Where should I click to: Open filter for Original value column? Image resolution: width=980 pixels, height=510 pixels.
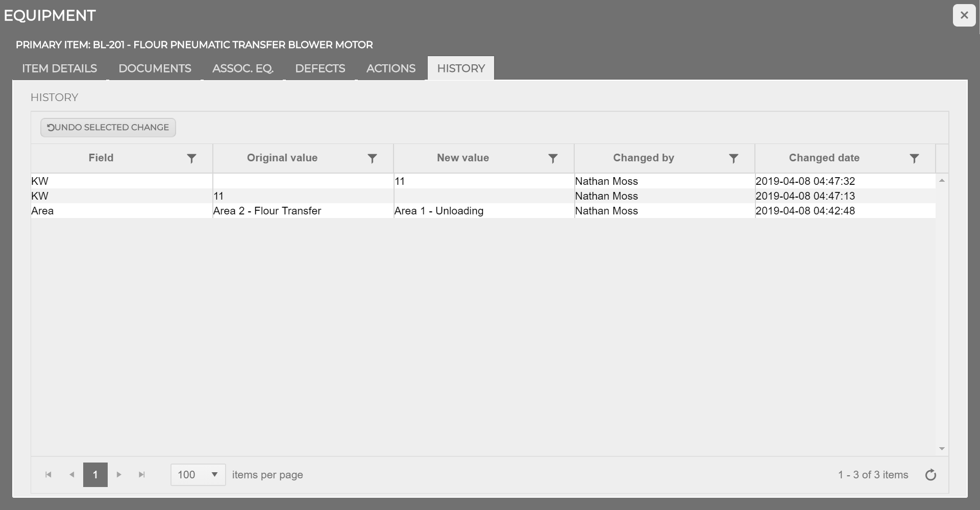coord(372,159)
